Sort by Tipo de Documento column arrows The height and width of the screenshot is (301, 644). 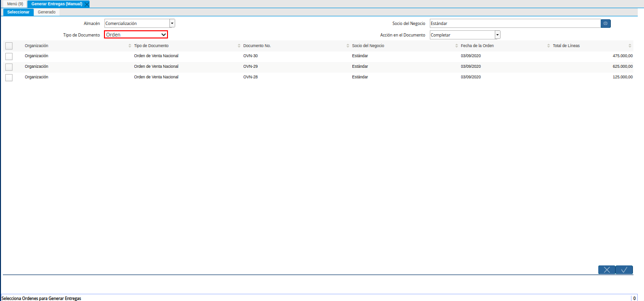(x=239, y=46)
